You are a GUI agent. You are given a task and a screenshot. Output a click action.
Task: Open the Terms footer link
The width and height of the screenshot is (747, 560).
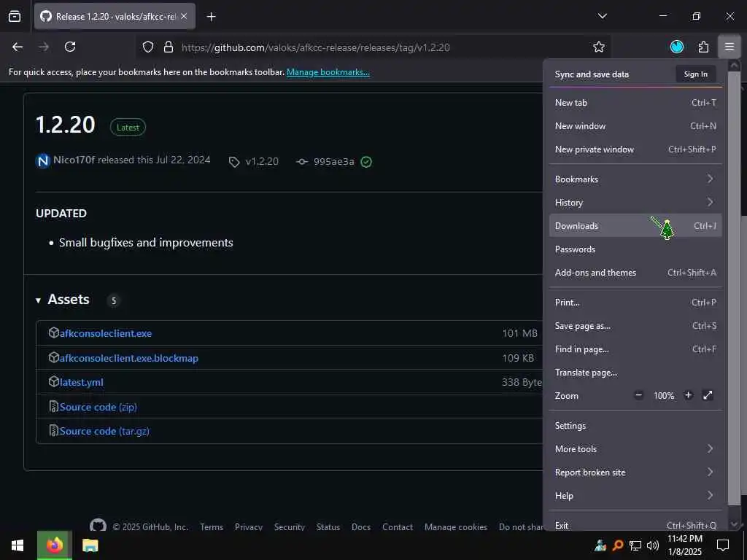212,526
